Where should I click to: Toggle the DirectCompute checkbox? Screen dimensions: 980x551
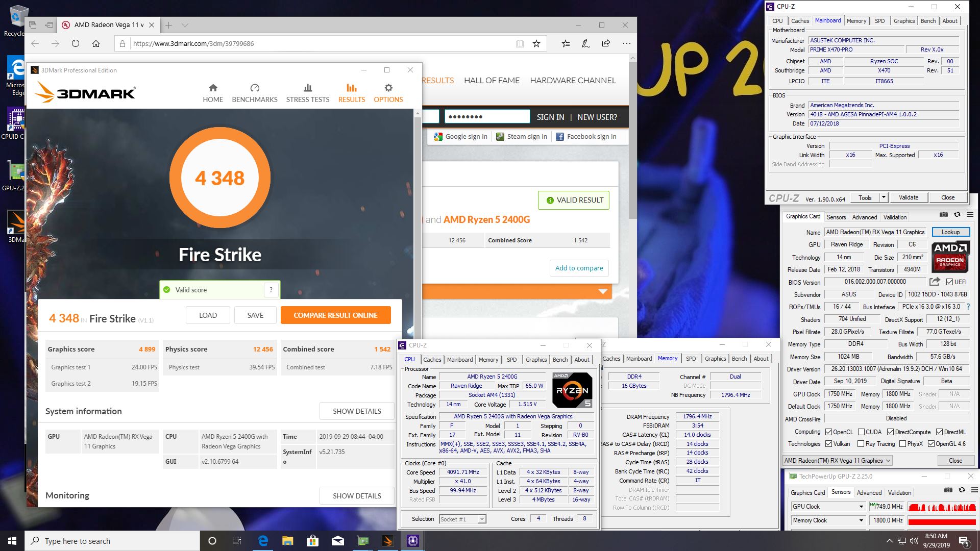890,432
